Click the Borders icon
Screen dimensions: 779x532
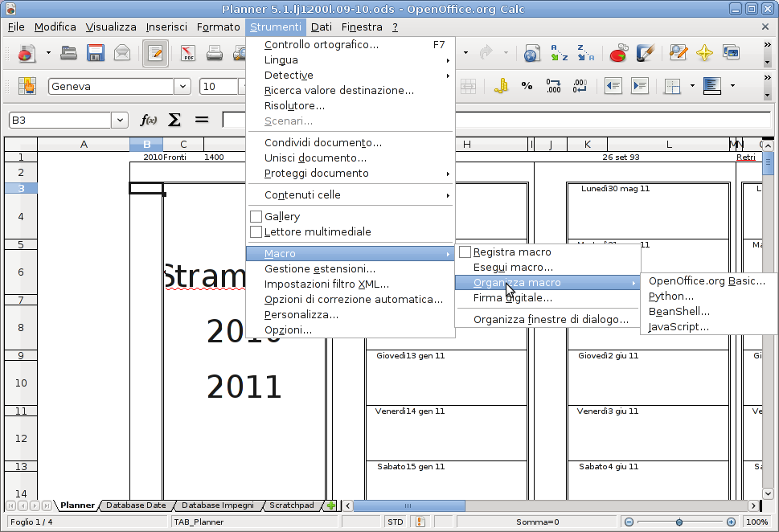pyautogui.click(x=673, y=86)
